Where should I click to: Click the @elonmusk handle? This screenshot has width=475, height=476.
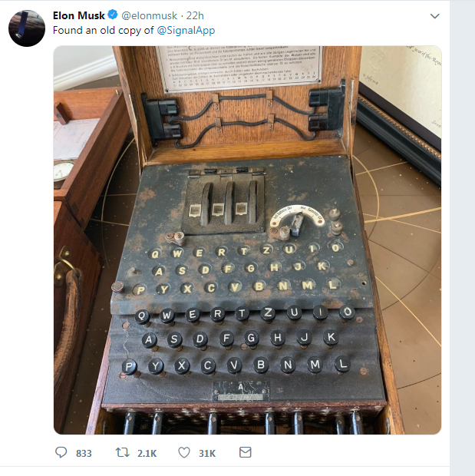click(x=150, y=15)
